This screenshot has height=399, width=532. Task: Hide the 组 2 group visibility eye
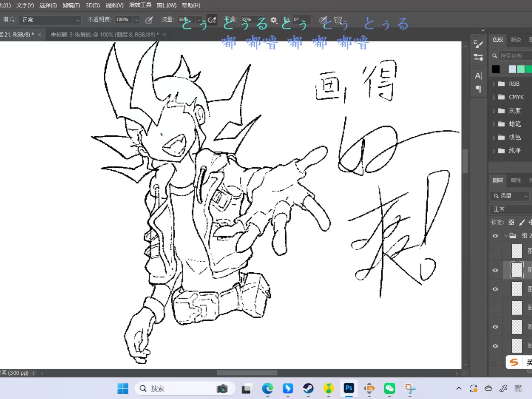click(495, 236)
